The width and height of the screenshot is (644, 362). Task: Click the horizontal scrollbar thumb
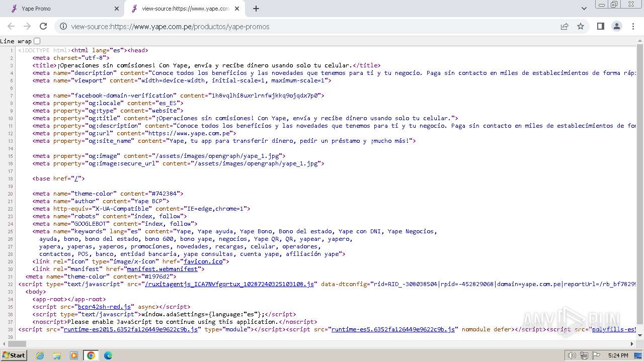pos(17,344)
